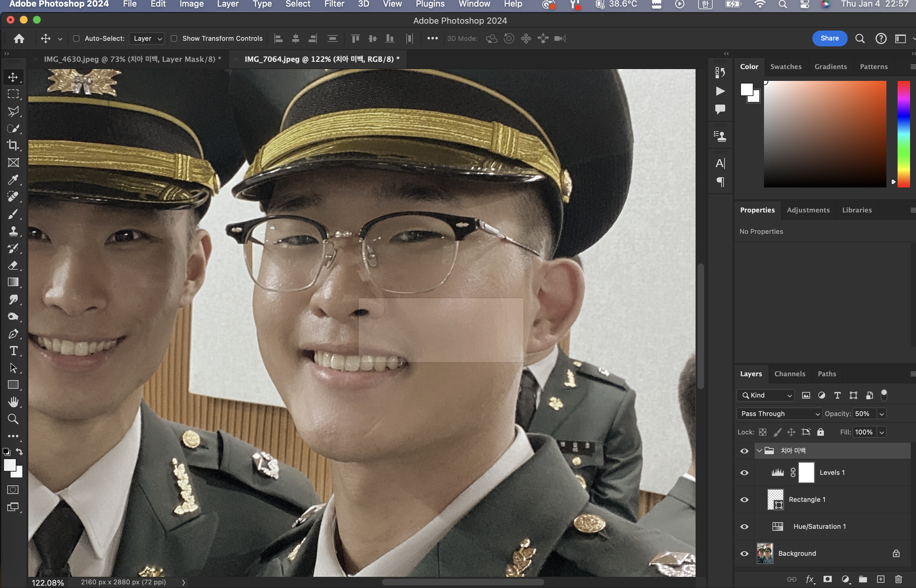Check Show Transform Controls
Viewport: 916px width, 588px height.
pyautogui.click(x=174, y=38)
